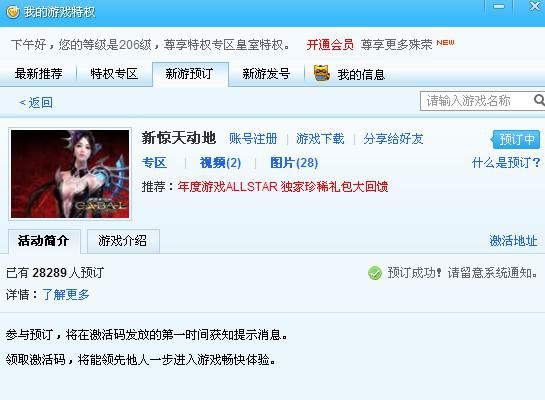Click the NEW badge next to 尊享更多殊荣
The height and width of the screenshot is (400, 545).
[x=445, y=42]
